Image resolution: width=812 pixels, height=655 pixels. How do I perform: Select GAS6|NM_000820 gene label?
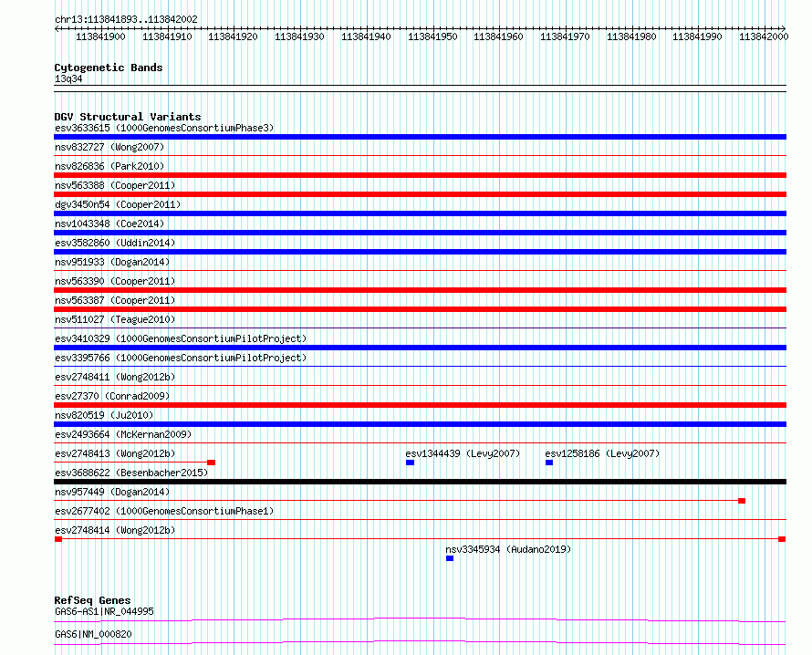tap(93, 634)
